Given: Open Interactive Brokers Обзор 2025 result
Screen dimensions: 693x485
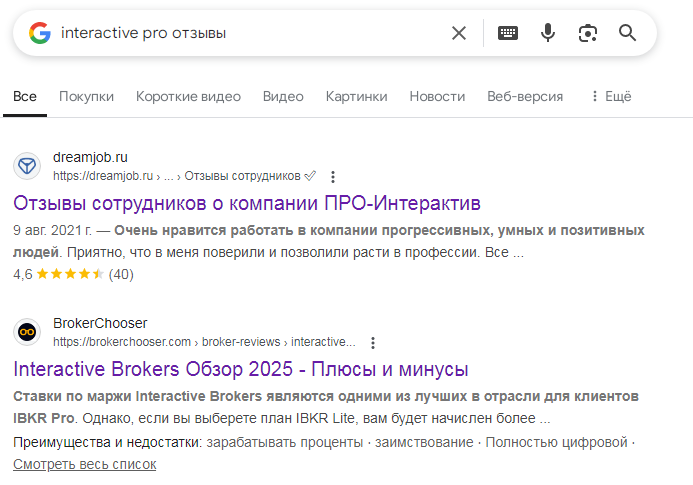Looking at the screenshot, I should pos(240,370).
